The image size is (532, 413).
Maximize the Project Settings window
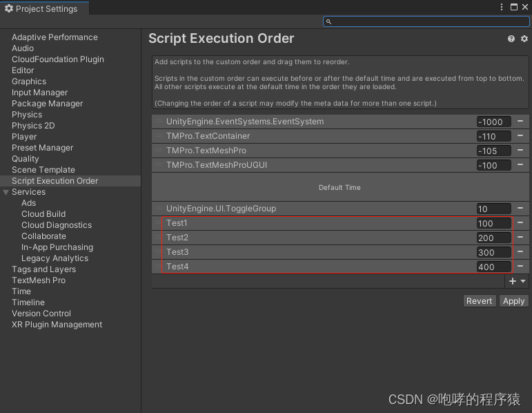click(x=514, y=7)
